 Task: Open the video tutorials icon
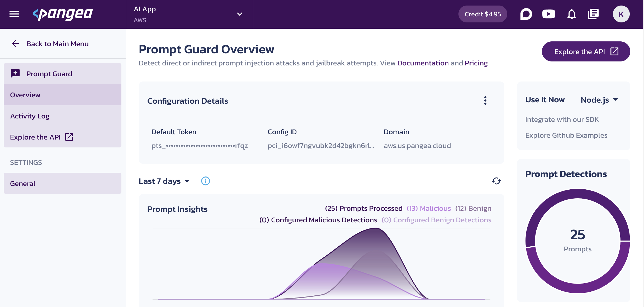(x=548, y=14)
